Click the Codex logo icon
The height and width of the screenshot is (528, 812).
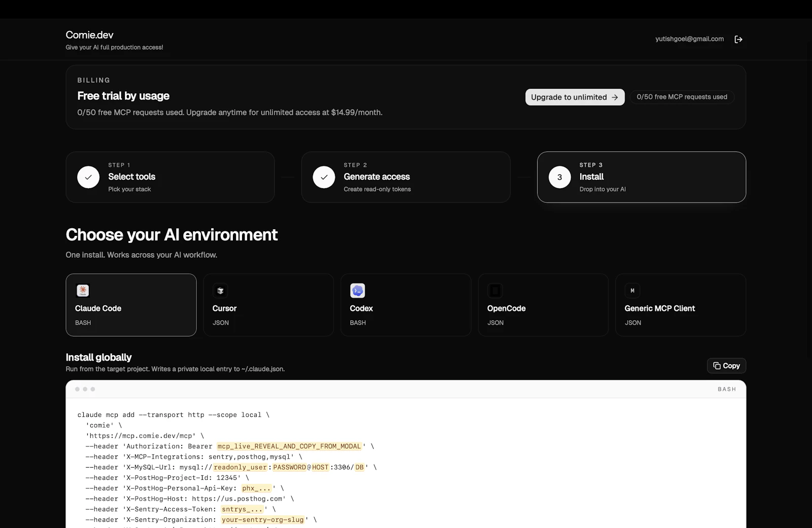[358, 291]
